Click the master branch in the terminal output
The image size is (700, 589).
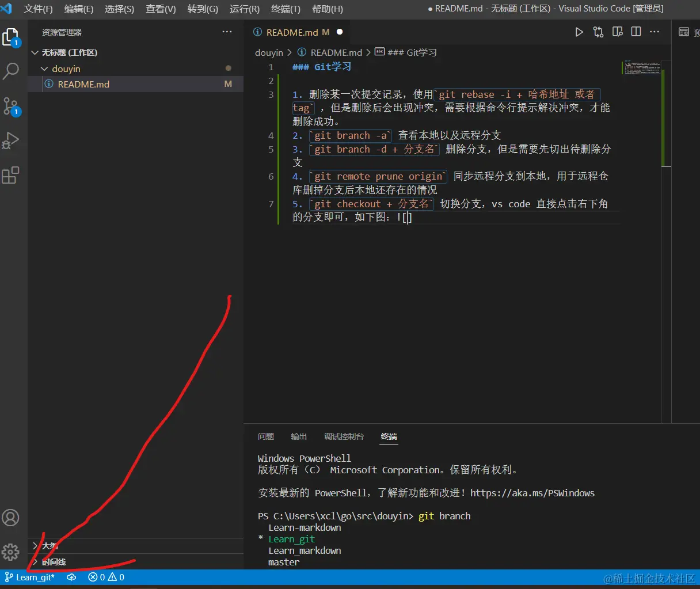tap(284, 562)
